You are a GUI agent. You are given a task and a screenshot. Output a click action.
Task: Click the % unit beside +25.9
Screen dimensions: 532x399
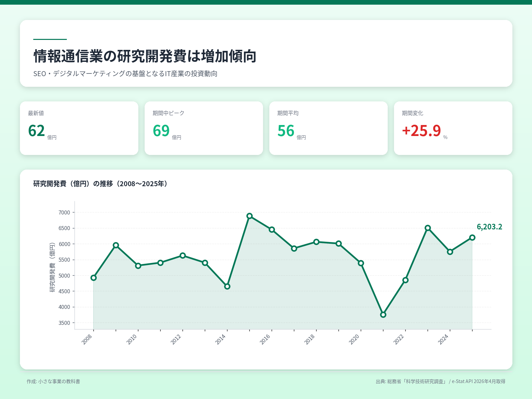coord(446,137)
